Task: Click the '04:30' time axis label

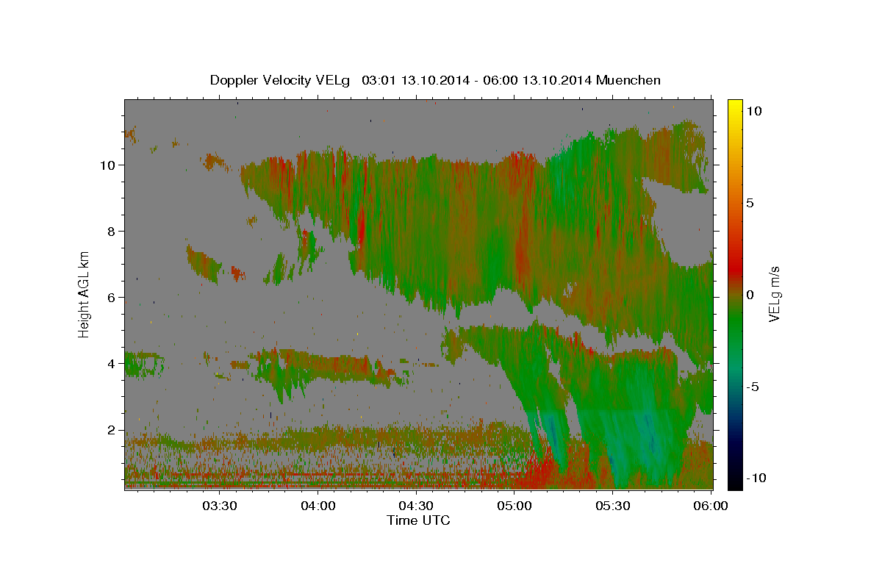Action: tap(415, 506)
